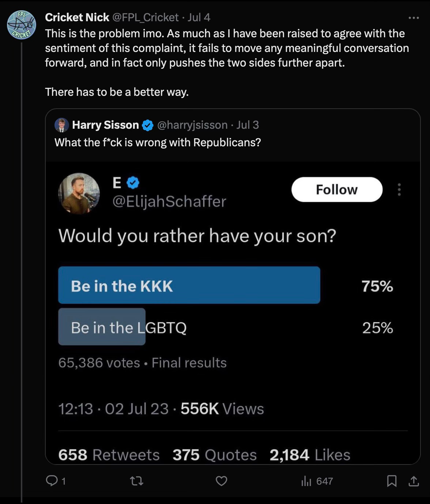
Task: Open Harry Sisson's small profile picture
Action: coord(62,125)
